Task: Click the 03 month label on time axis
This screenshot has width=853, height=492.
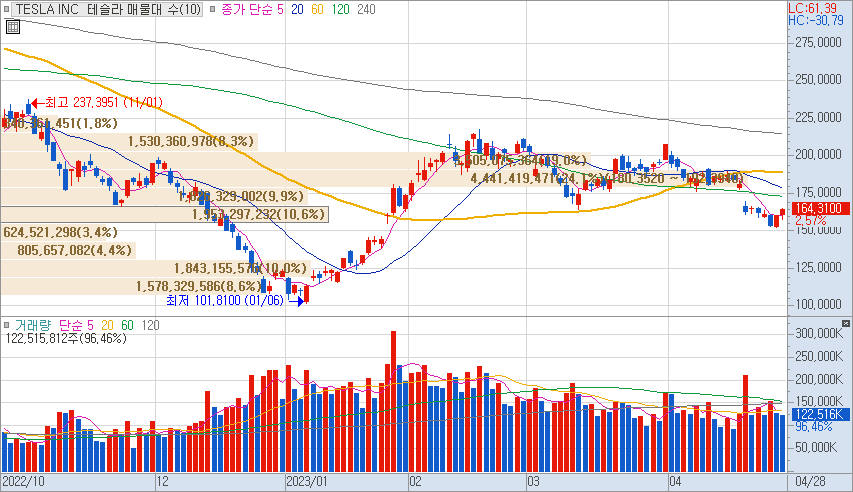Action: (x=533, y=482)
